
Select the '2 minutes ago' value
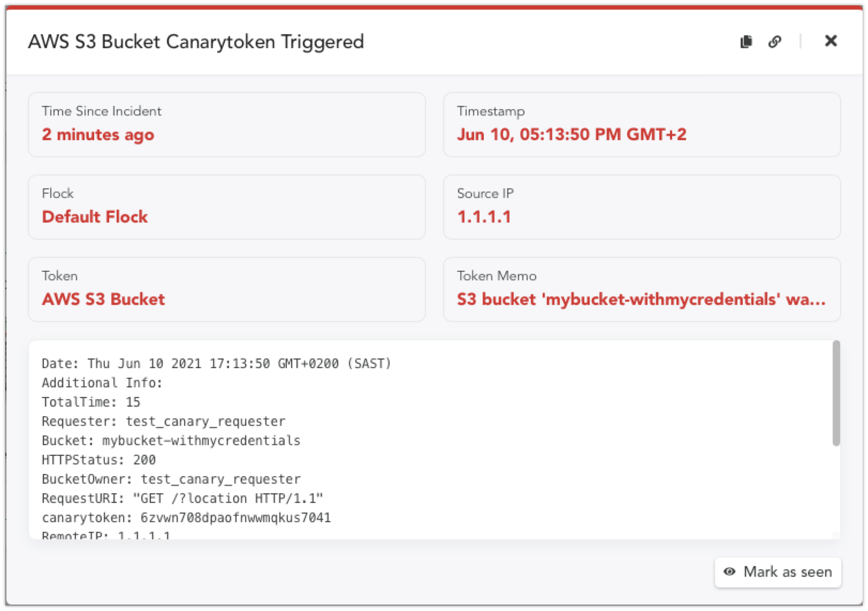tap(98, 134)
